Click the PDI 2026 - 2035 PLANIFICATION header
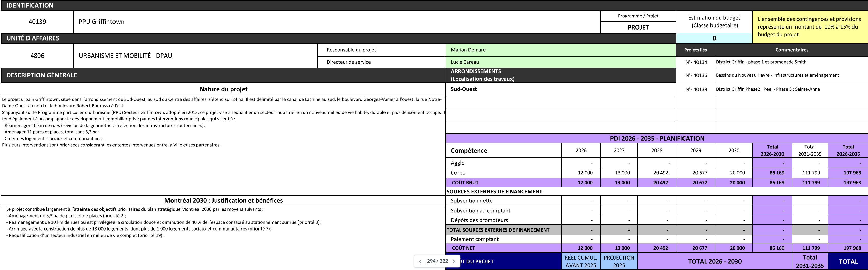Viewport: 868px width, 270px height. [657, 139]
